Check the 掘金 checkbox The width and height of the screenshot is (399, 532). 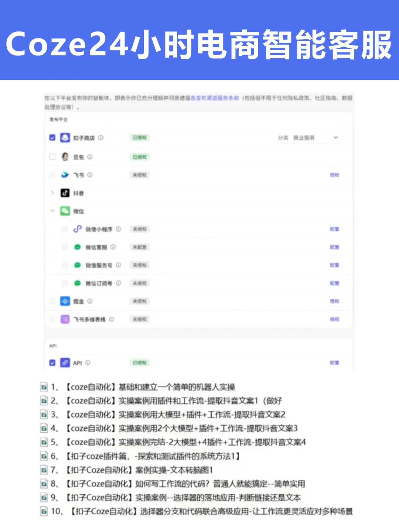(x=52, y=301)
